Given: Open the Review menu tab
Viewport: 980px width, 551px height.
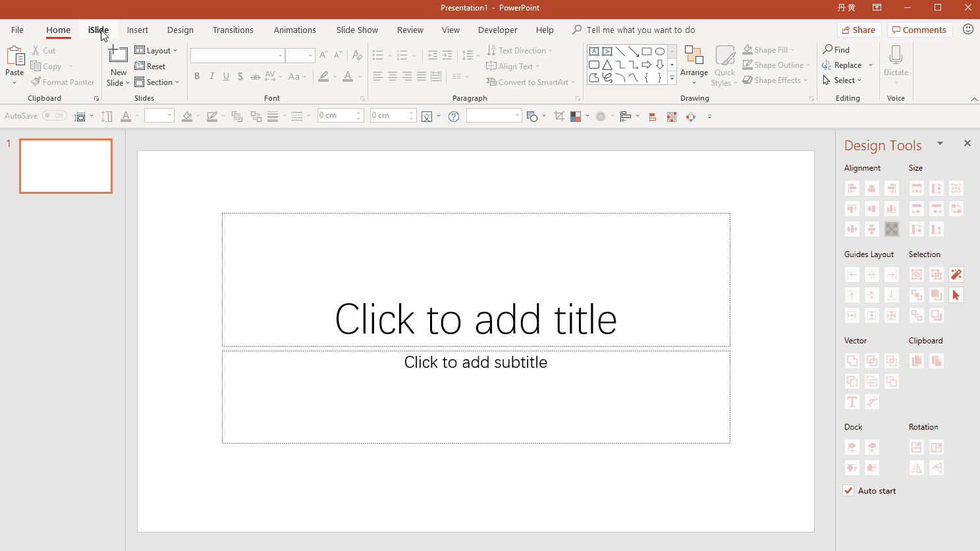Looking at the screenshot, I should pyautogui.click(x=410, y=30).
